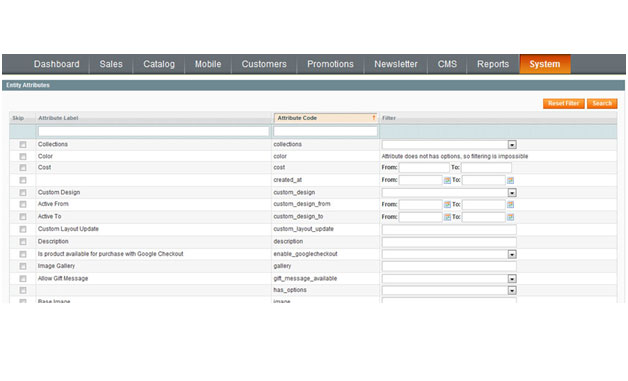Viewport: 628px width, 381px height.
Task: Tick Skip box for Allow Gift Message
Action: tap(23, 279)
